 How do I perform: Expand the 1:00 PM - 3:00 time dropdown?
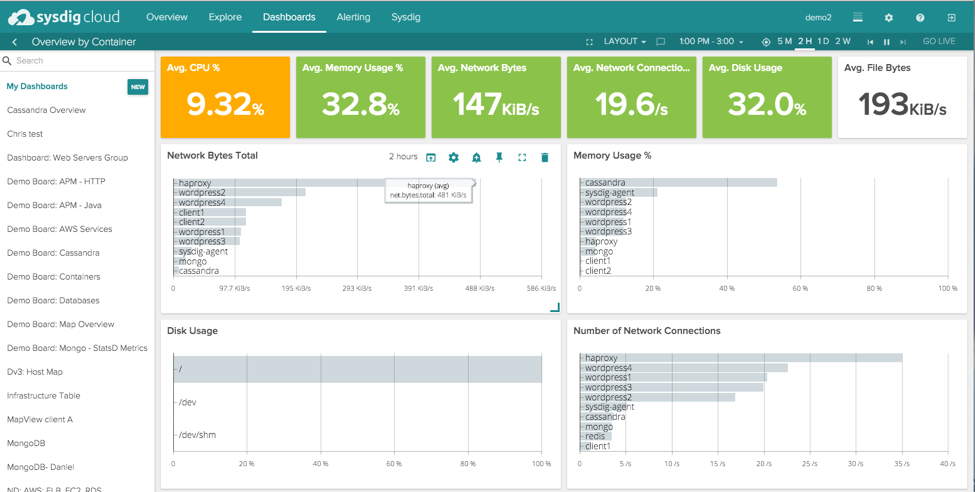coord(711,42)
